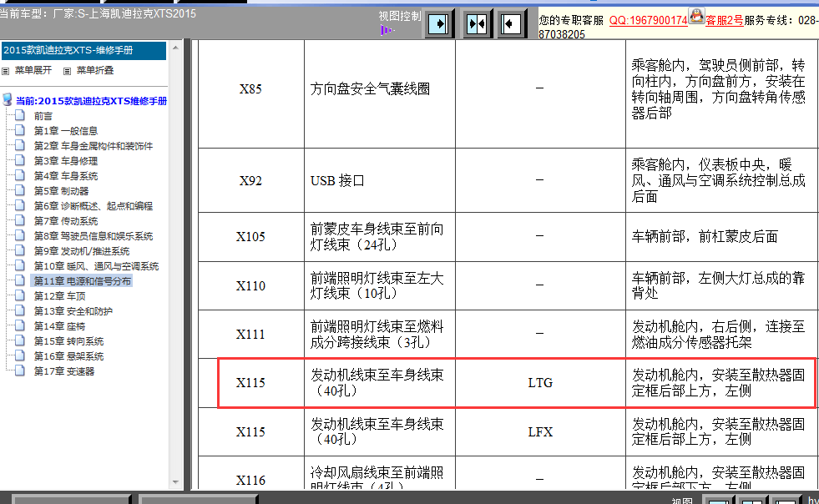Open 第5章 制动器 chapter
819x504 pixels.
click(61, 191)
